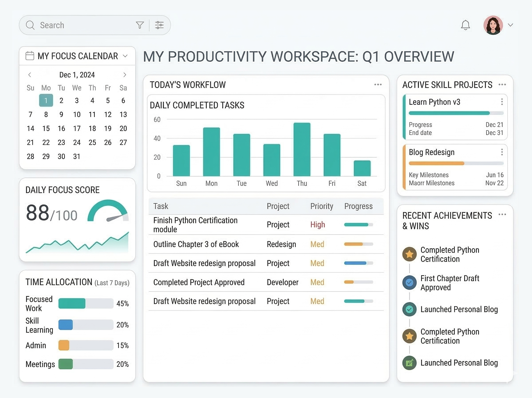Screen dimensions: 532x398
Task: Open the Outline Chapter 3 of eBook task
Action: [x=196, y=244]
